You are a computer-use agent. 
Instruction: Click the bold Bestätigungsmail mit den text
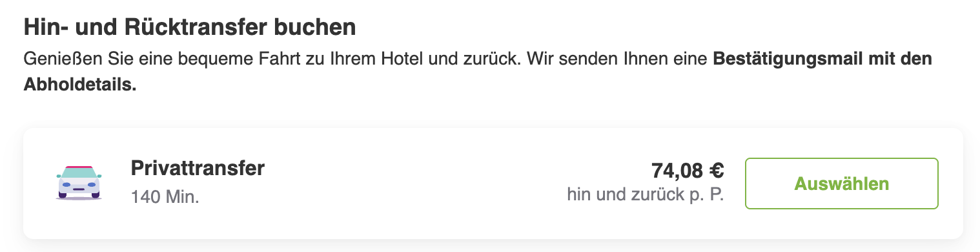pyautogui.click(x=822, y=59)
